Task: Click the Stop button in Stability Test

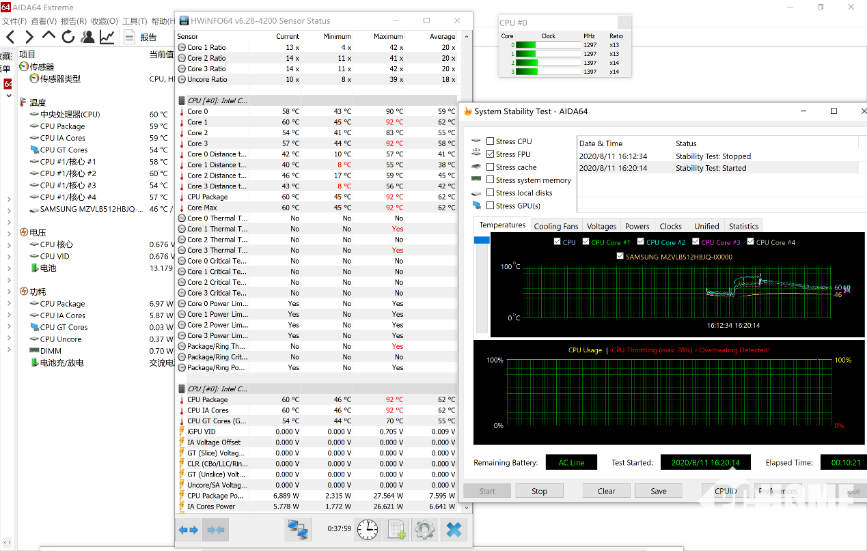Action: [539, 491]
